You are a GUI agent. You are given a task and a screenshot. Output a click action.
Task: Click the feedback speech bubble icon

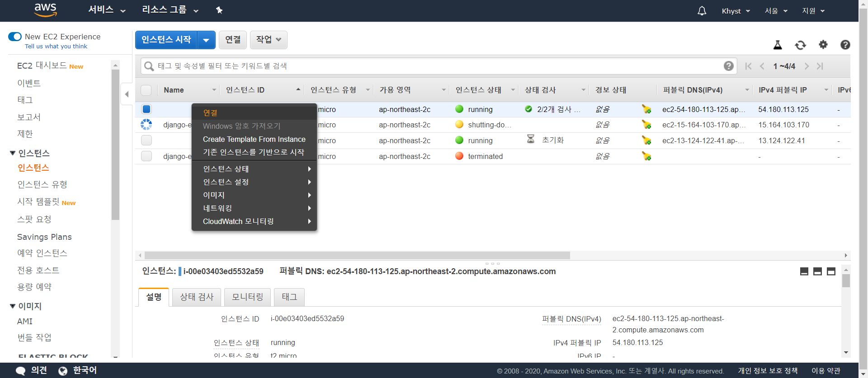point(21,371)
